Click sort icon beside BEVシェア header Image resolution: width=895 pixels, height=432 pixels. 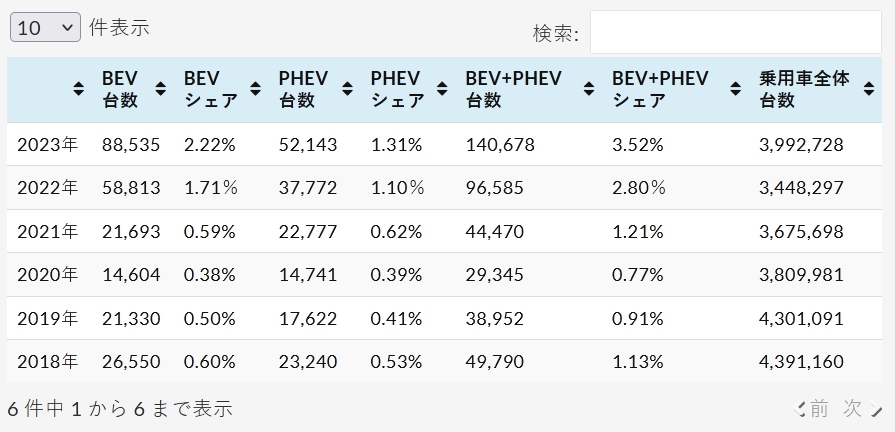tap(255, 90)
